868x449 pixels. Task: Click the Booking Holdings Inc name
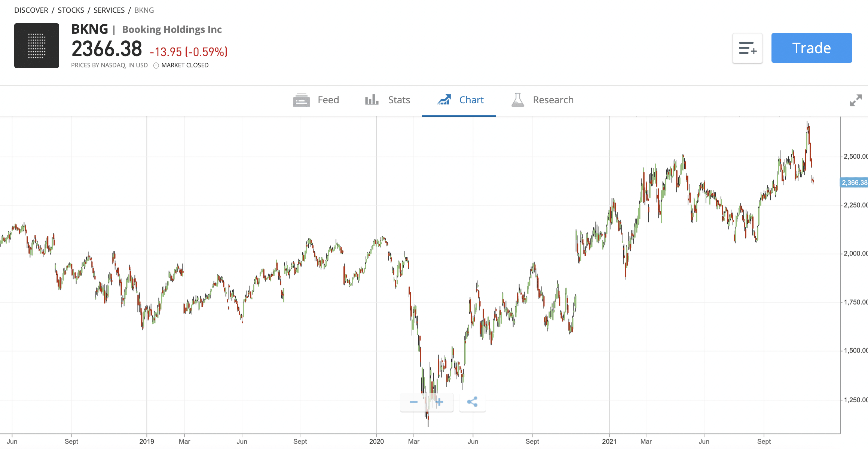(x=172, y=30)
